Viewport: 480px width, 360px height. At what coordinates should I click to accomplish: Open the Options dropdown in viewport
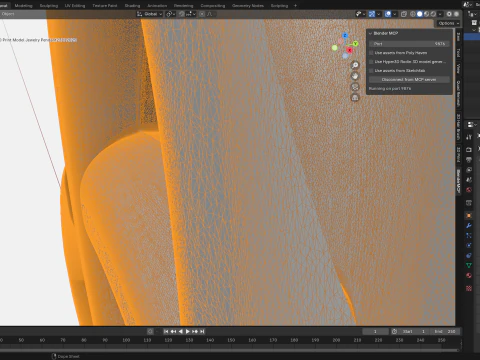coord(449,23)
